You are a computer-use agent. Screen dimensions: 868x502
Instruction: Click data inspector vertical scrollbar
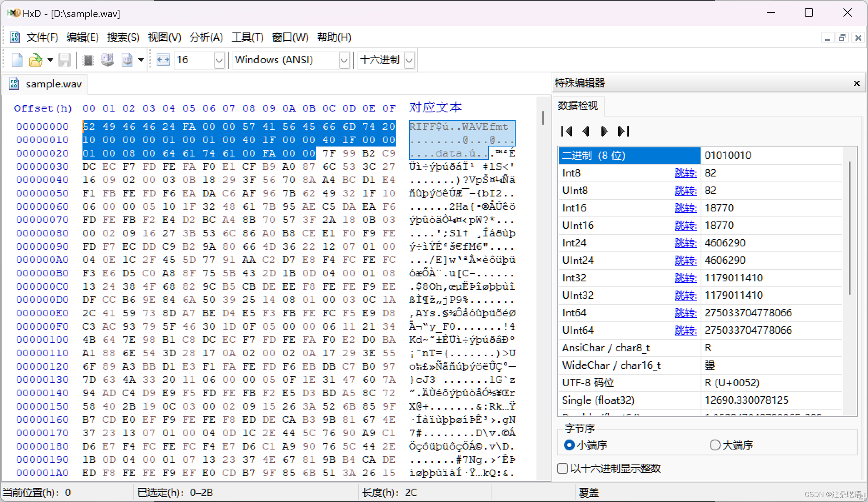tap(849, 229)
